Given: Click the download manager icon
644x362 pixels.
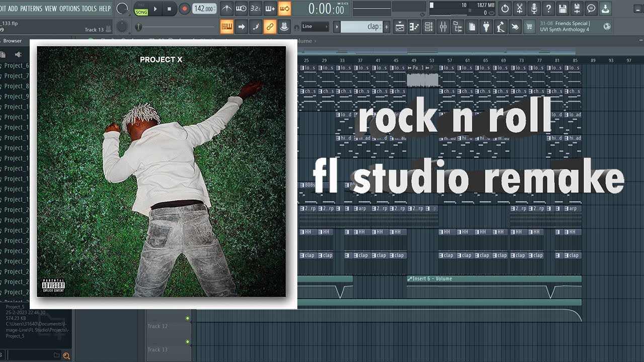Looking at the screenshot, I should pyautogui.click(x=606, y=9).
